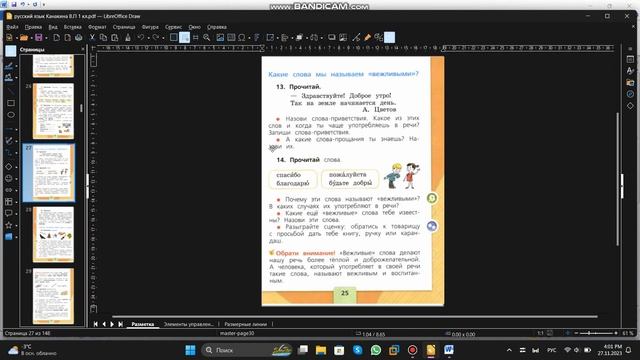Click the Copy icon in toolbar
This screenshot has width=640, height=360.
103,38
